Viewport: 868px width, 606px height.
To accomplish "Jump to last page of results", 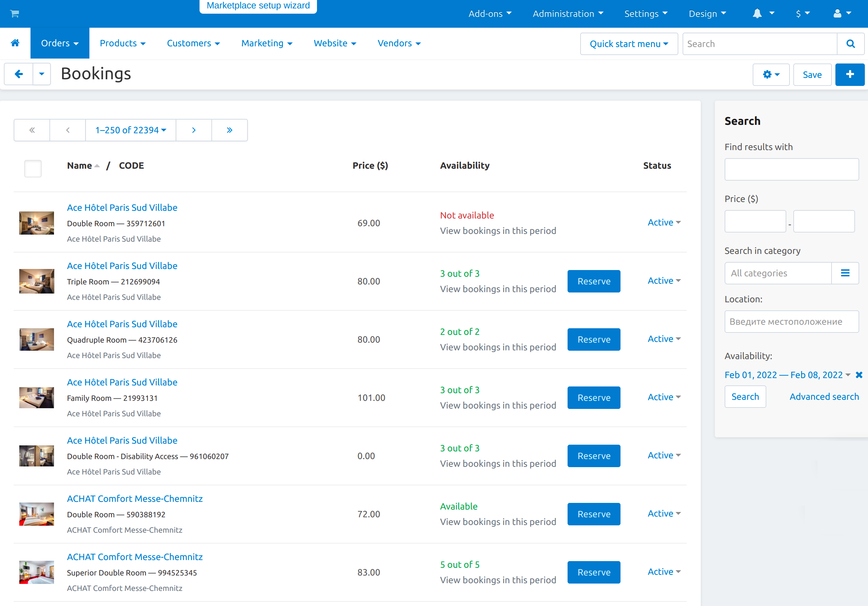I will 230,130.
